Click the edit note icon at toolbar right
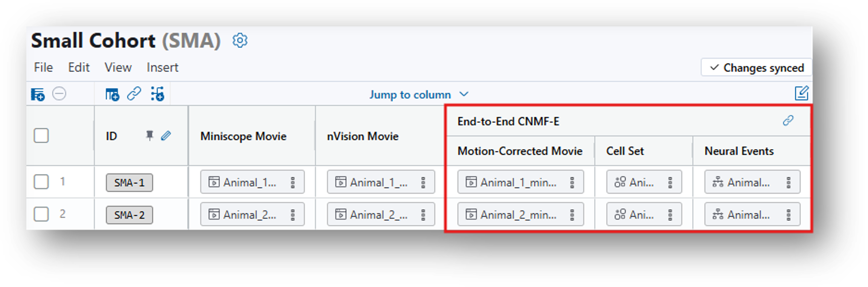Viewport: 868px width, 287px height. coord(801,93)
